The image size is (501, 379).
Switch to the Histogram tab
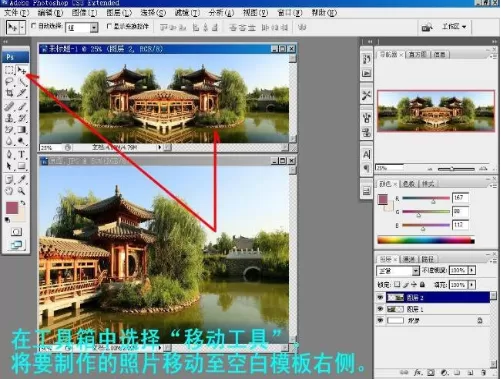click(417, 54)
